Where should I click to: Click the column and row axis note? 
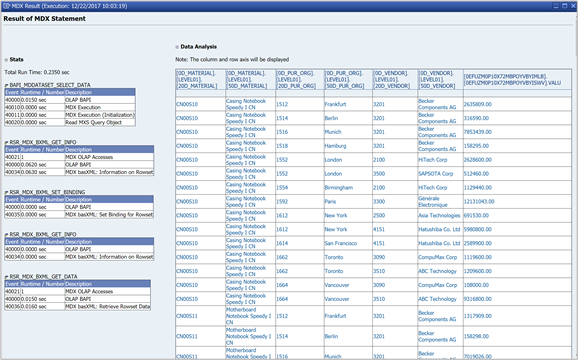232,60
